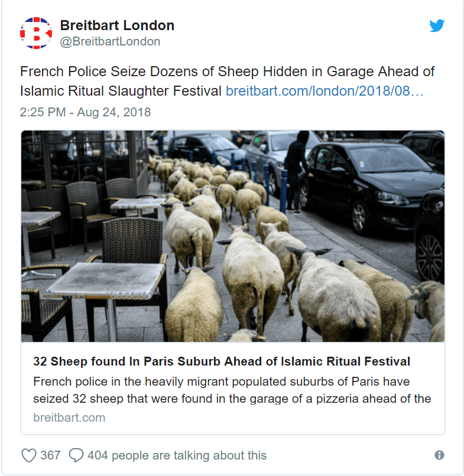
Task: Visit the @BreitbartLondon handle
Action: click(110, 41)
